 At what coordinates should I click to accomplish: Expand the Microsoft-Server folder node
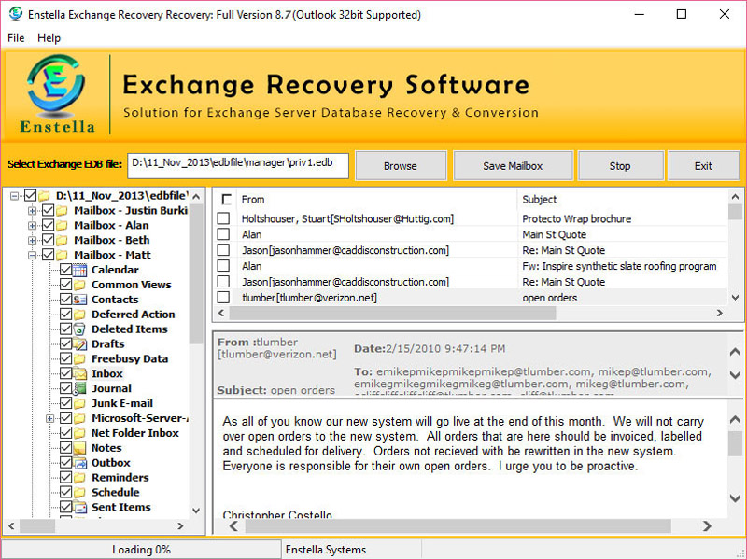(x=51, y=417)
